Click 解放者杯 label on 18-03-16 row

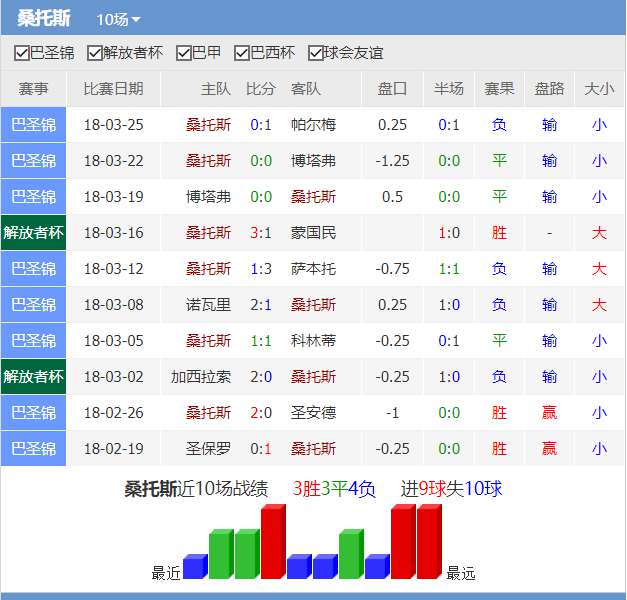(33, 233)
